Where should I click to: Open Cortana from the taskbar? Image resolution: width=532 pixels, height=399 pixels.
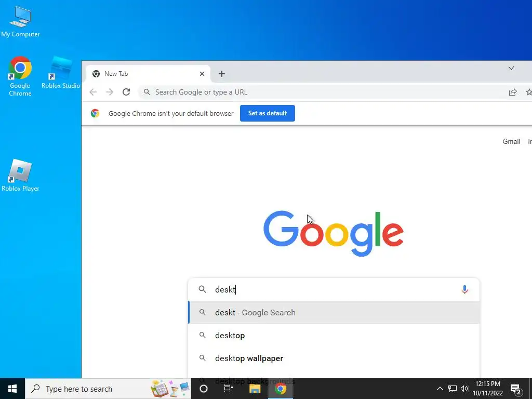tap(204, 389)
